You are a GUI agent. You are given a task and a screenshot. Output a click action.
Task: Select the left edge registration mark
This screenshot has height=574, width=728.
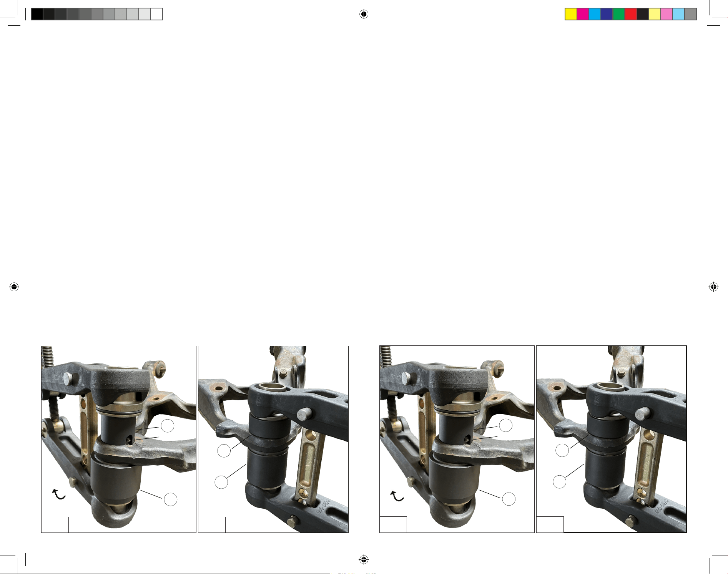pos(14,287)
